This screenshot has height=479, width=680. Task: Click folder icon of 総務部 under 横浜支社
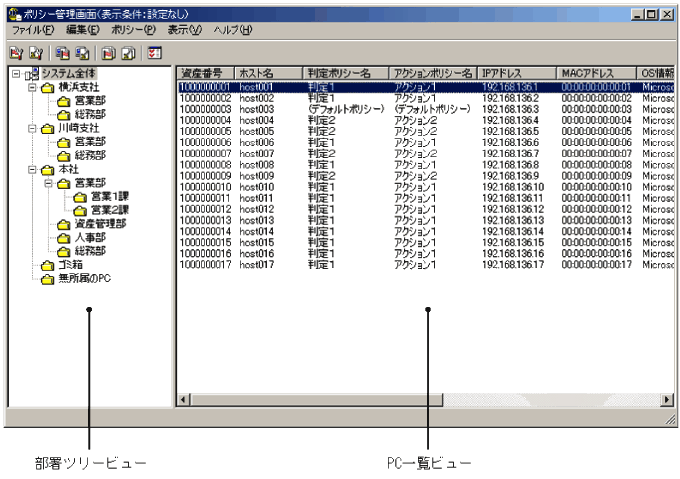[64, 115]
